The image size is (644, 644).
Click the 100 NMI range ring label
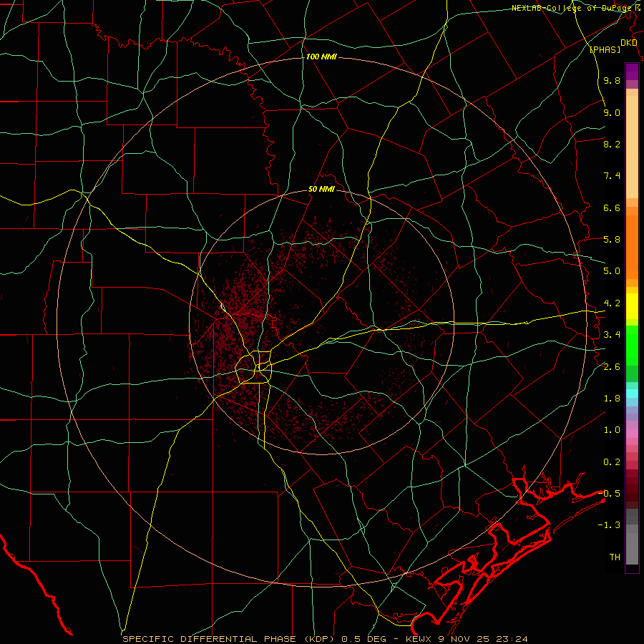point(321,57)
